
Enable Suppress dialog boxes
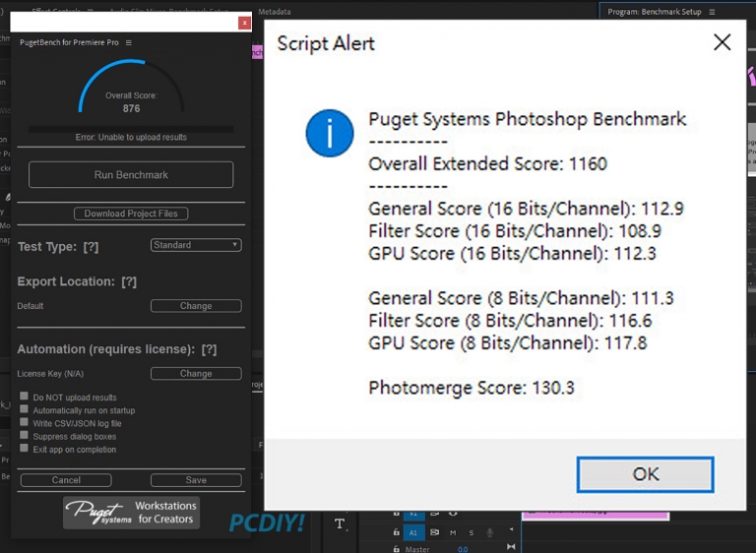point(24,435)
